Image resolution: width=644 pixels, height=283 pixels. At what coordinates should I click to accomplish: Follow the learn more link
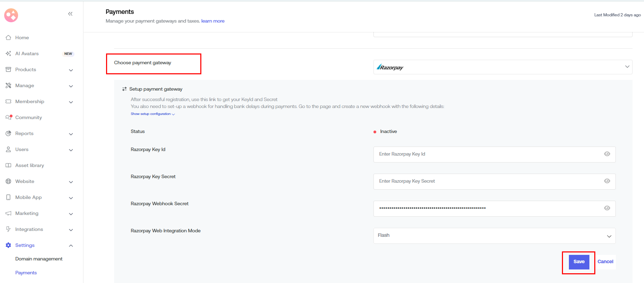pyautogui.click(x=213, y=21)
